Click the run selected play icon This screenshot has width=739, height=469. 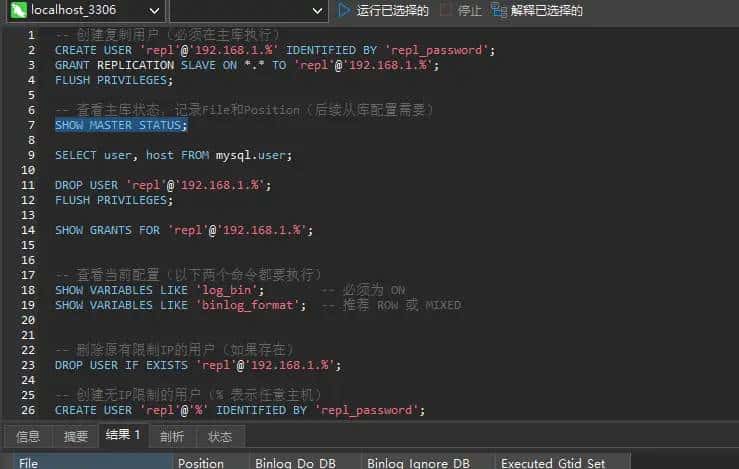[344, 10]
